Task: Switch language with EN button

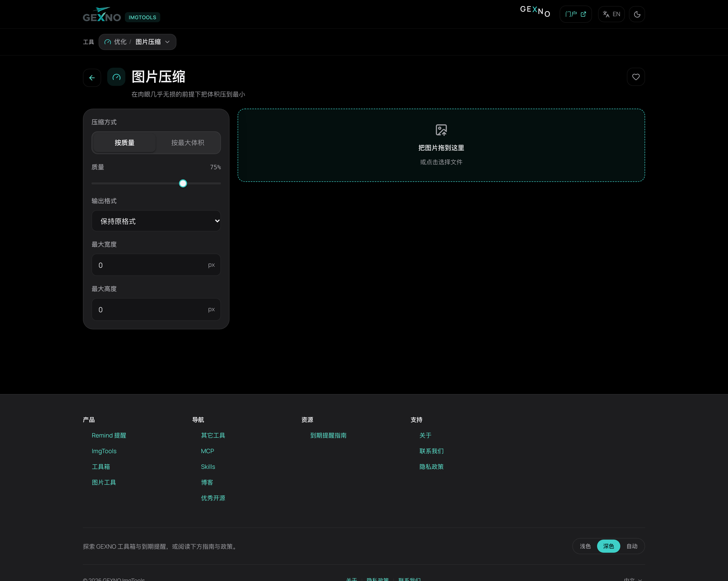Action: click(611, 14)
